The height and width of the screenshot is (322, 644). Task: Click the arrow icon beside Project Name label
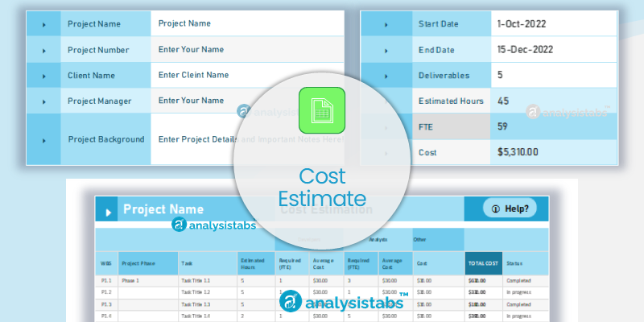44,25
